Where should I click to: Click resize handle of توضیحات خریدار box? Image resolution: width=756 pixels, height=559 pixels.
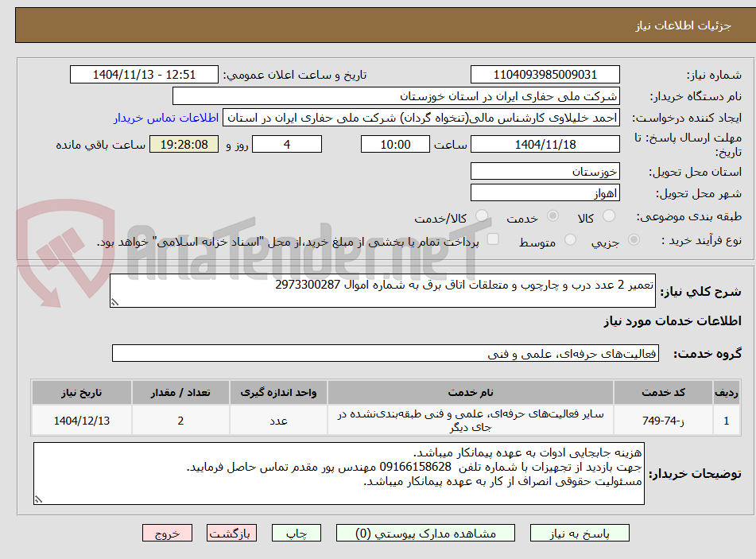pos(39,499)
